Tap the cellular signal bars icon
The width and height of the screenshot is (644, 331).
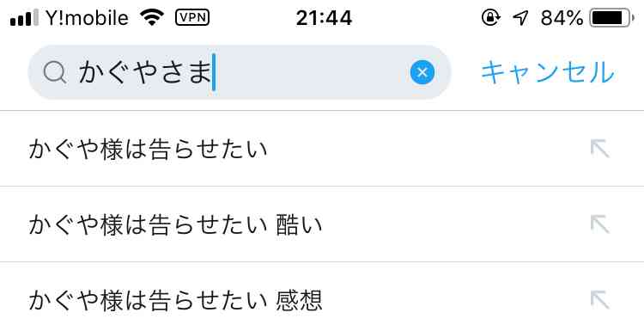pos(25,18)
